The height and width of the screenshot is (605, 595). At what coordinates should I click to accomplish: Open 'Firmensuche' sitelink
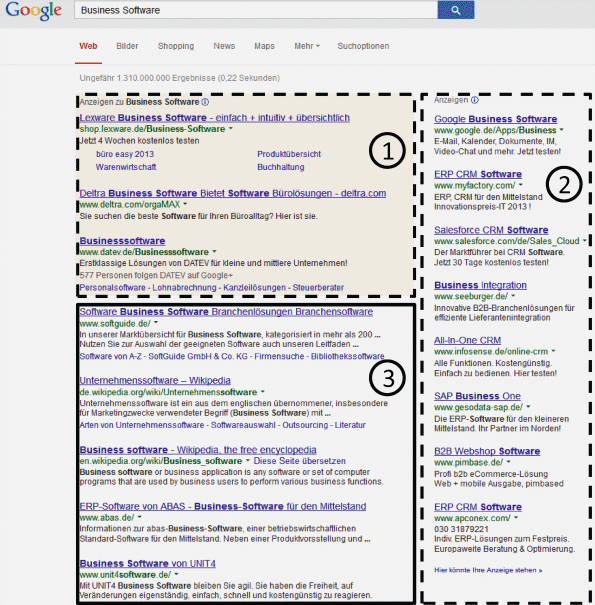click(279, 356)
